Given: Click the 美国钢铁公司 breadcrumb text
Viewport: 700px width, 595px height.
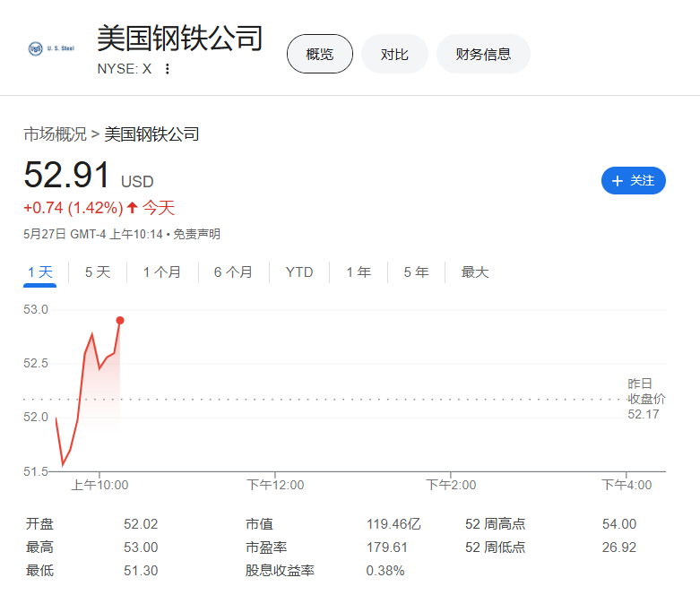Looking at the screenshot, I should (151, 134).
